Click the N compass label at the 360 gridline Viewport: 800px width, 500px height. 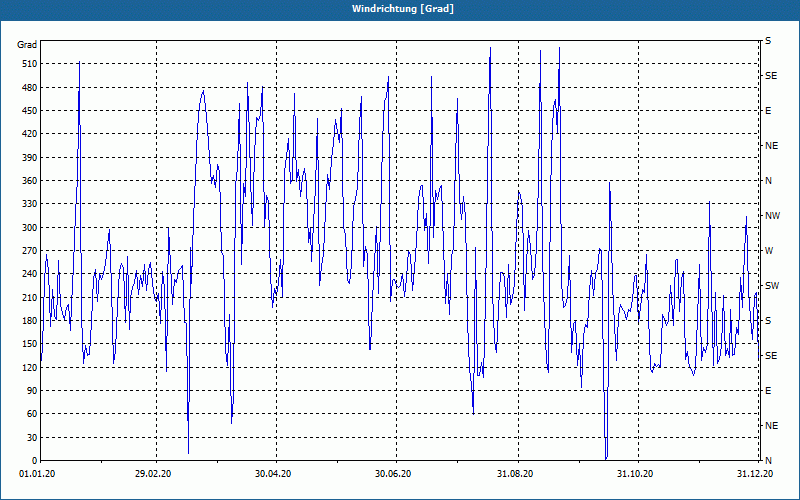click(768, 181)
